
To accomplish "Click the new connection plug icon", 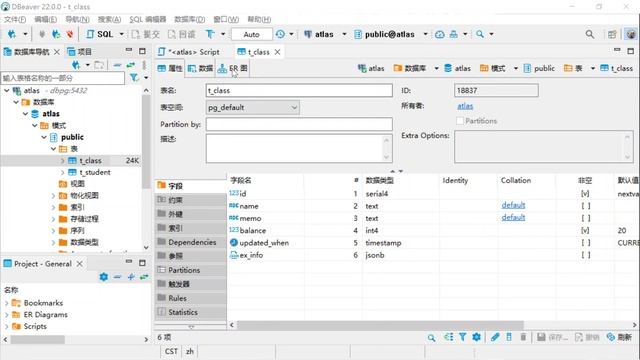I will click(x=11, y=34).
